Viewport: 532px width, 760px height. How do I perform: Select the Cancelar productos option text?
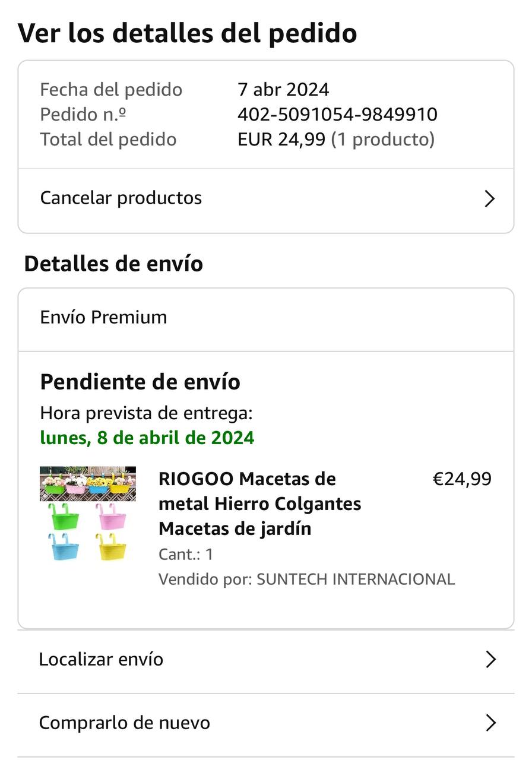tap(121, 198)
